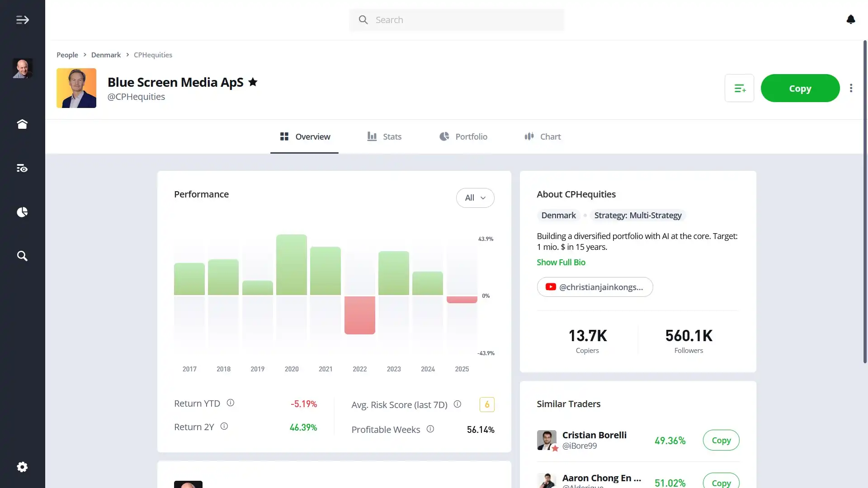868x488 pixels.
Task: Click the 2021 performance bar
Action: coord(325,271)
